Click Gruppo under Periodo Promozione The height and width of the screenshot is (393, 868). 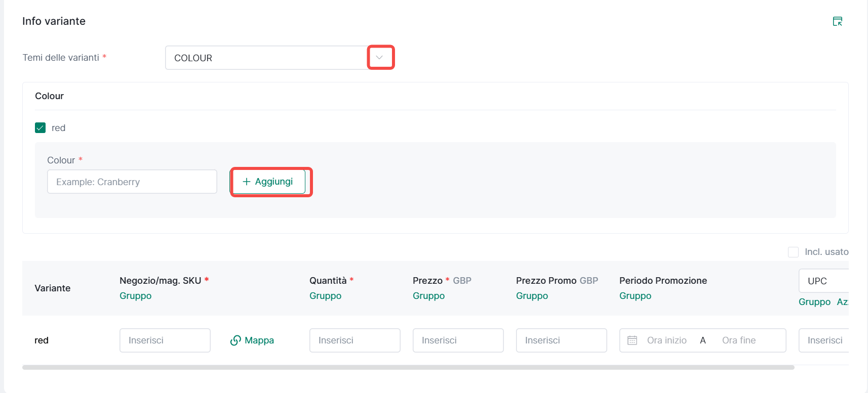point(635,296)
